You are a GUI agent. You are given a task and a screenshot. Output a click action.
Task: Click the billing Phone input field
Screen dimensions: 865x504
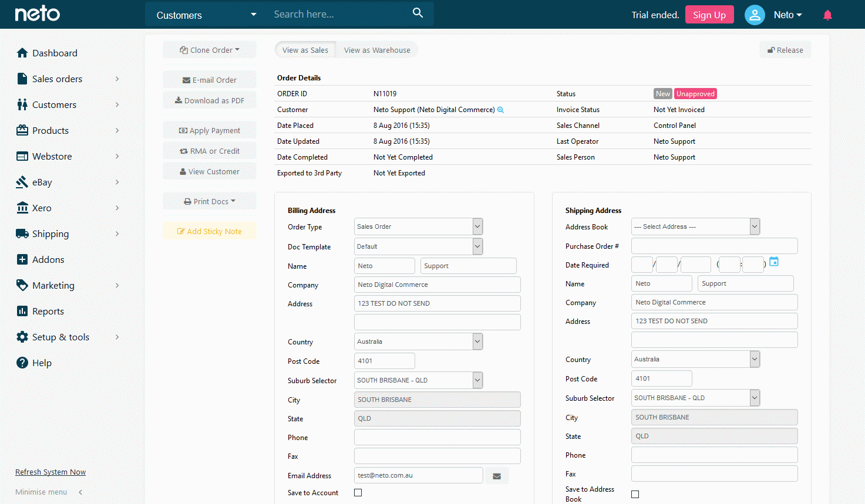(x=437, y=437)
